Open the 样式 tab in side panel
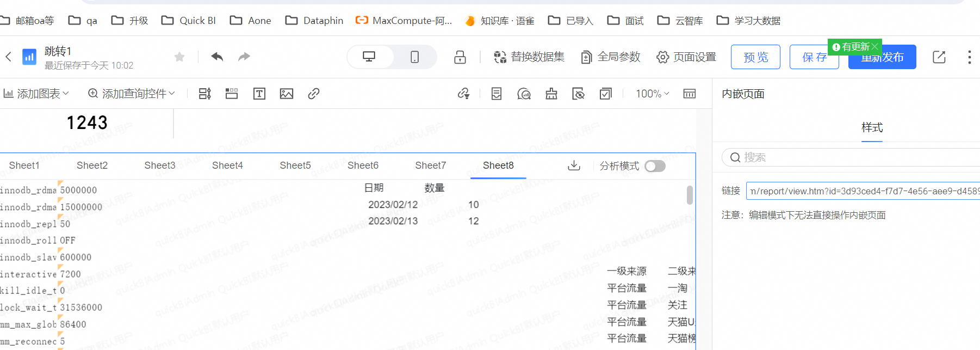Image resolution: width=980 pixels, height=350 pixels. click(872, 128)
